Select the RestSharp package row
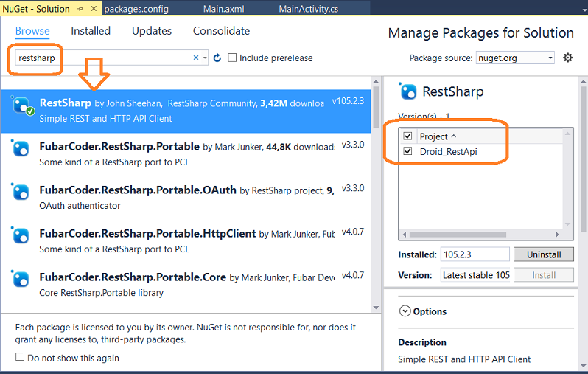This screenshot has height=374, width=588. pos(186,111)
